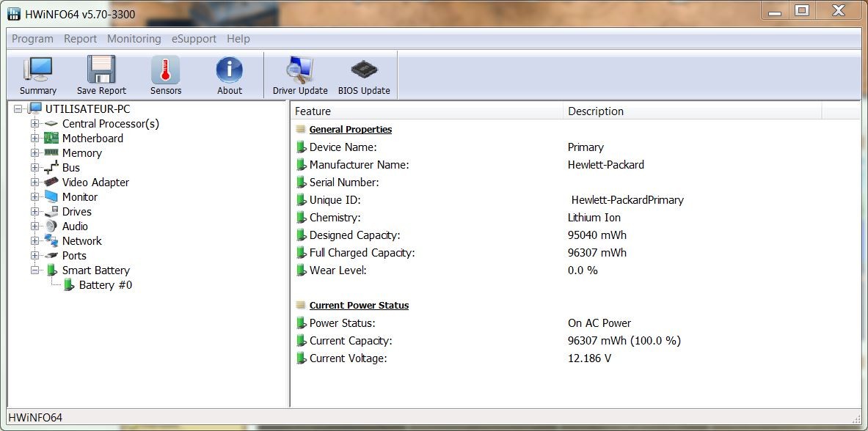Screen dimensions: 868x431
Task: Collapse the Smart Battery node
Action: 35,270
